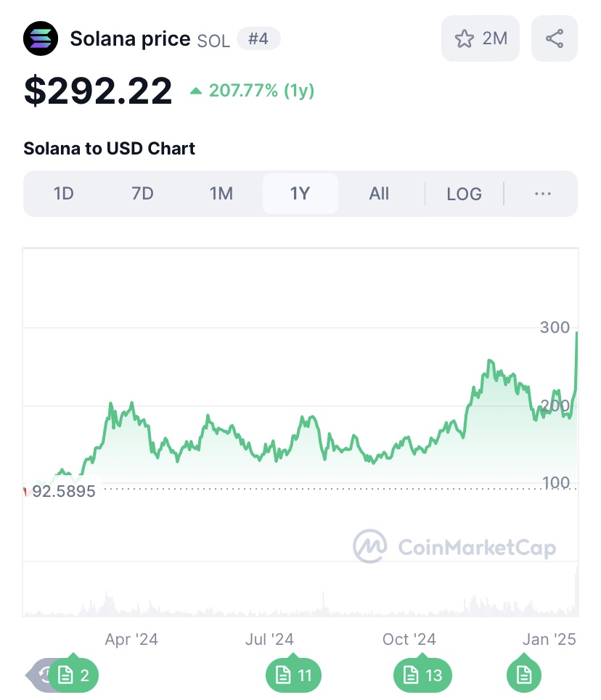Toggle the LOG scale option
This screenshot has width=601, height=700.
464,194
